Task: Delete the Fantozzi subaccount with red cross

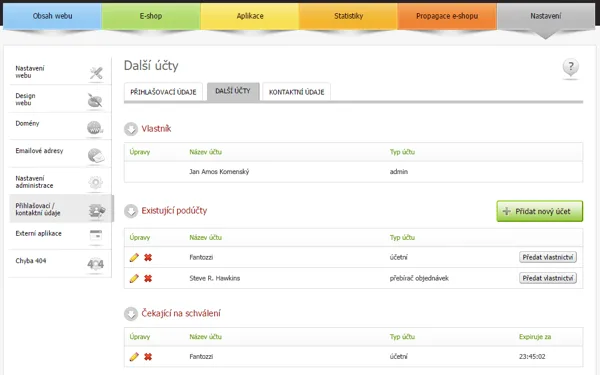Action: pos(148,258)
